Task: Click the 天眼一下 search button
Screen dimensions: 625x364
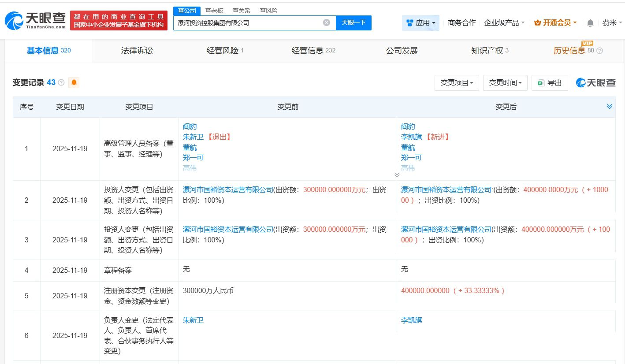Action: point(353,23)
